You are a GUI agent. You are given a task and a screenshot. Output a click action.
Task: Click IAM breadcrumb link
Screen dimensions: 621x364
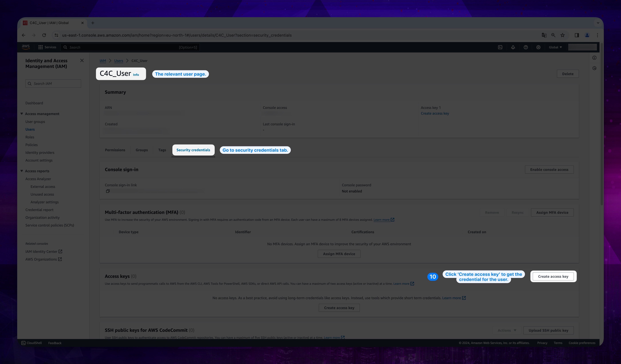(103, 61)
